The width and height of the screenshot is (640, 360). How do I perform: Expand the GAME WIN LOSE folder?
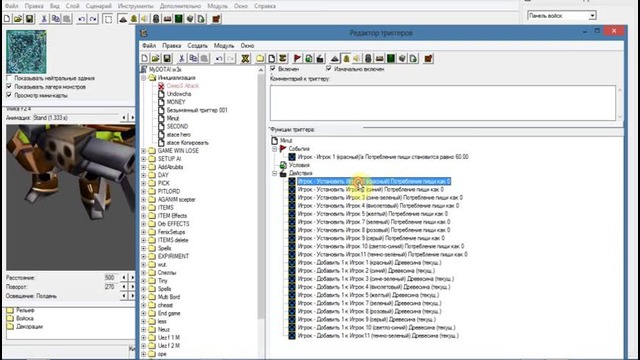(x=144, y=151)
